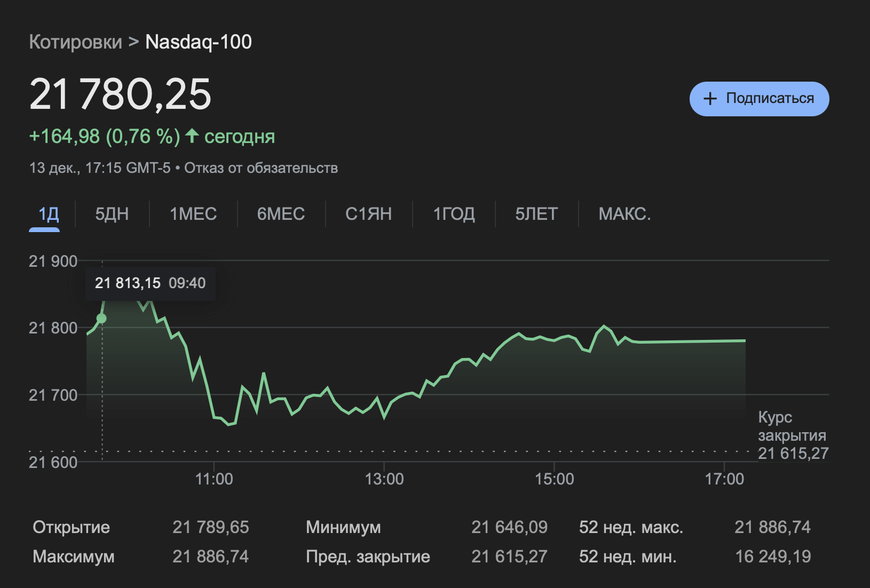The width and height of the screenshot is (870, 588).
Task: Click the Открытие value 21 789,65
Action: pyautogui.click(x=210, y=527)
